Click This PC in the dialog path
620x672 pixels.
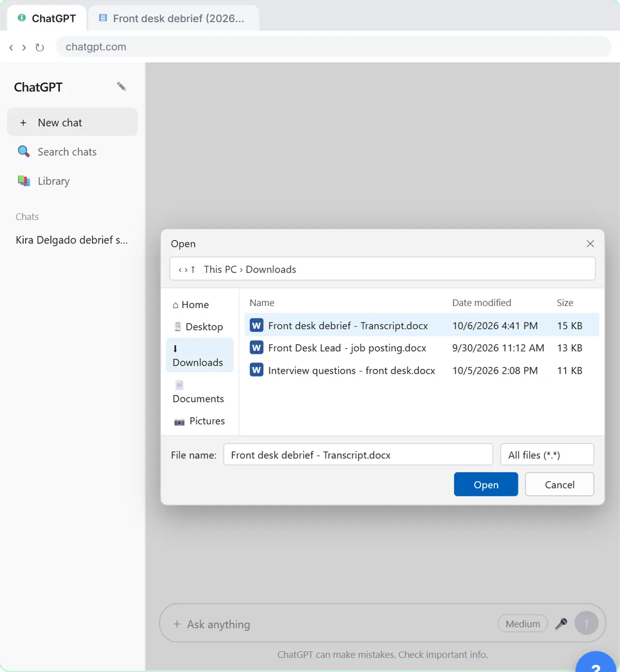tap(220, 269)
